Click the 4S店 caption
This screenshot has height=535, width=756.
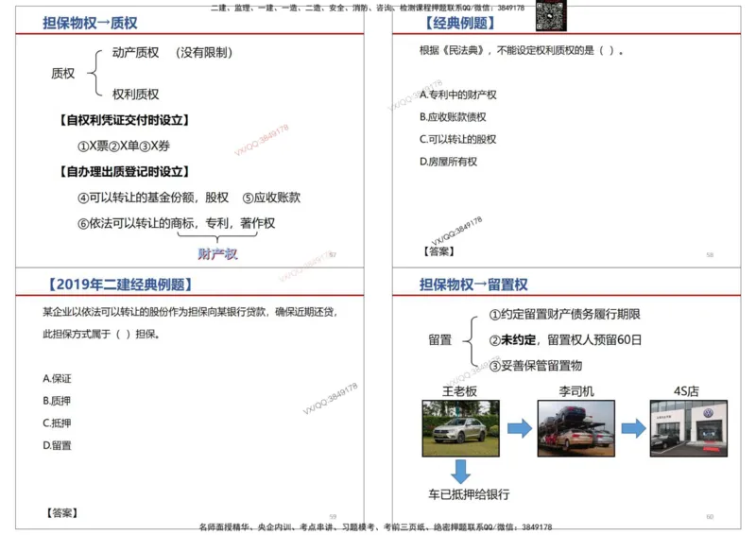[686, 390]
